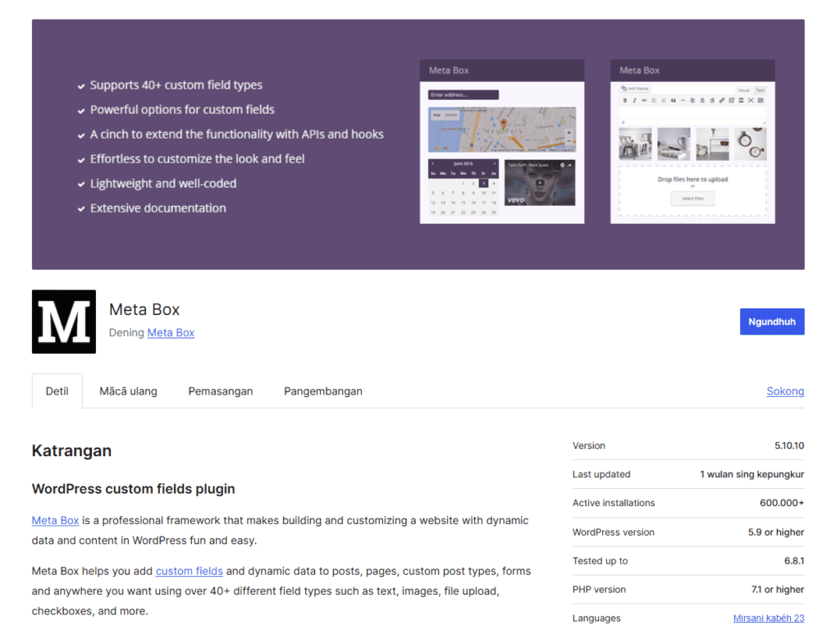Click the map screenshot in banner

coord(502,129)
